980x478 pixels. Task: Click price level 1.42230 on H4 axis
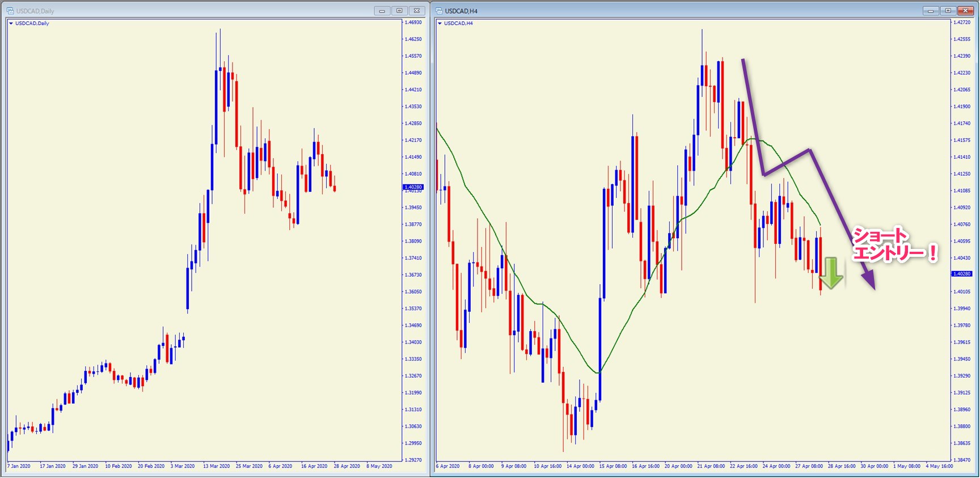coord(962,73)
